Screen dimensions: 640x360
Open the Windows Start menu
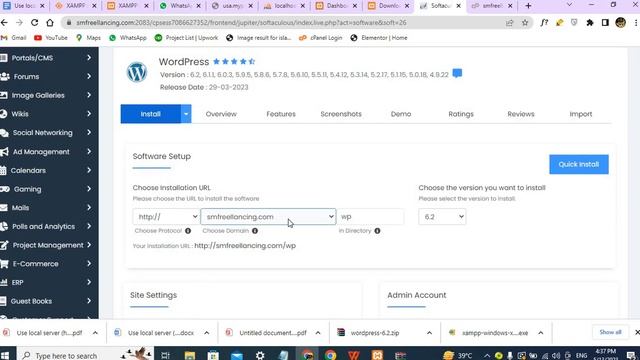(x=5, y=355)
